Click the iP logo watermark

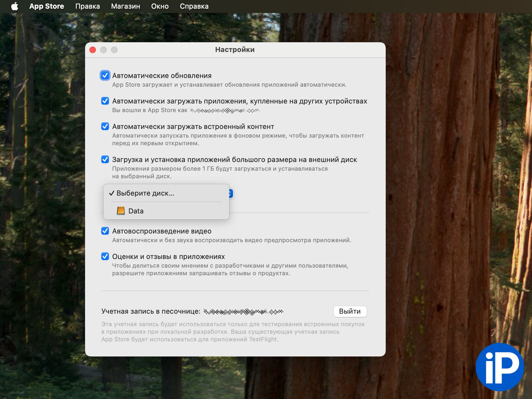click(x=500, y=367)
